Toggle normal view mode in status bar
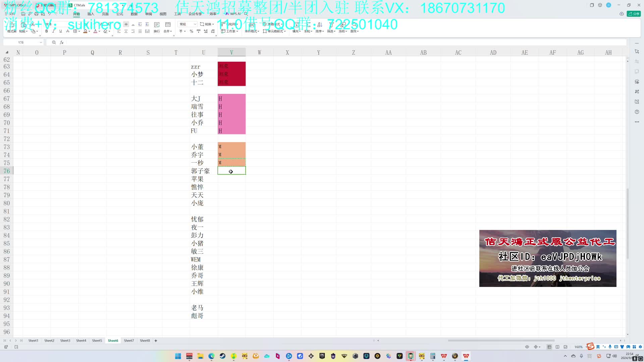 pyautogui.click(x=549, y=347)
